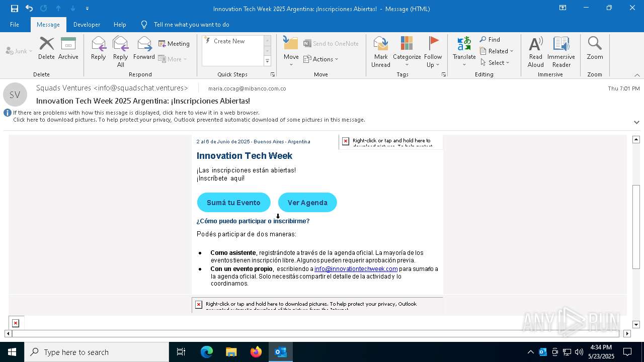The height and width of the screenshot is (362, 644).
Task: Click the Sumá tu Evento button
Action: (233, 203)
